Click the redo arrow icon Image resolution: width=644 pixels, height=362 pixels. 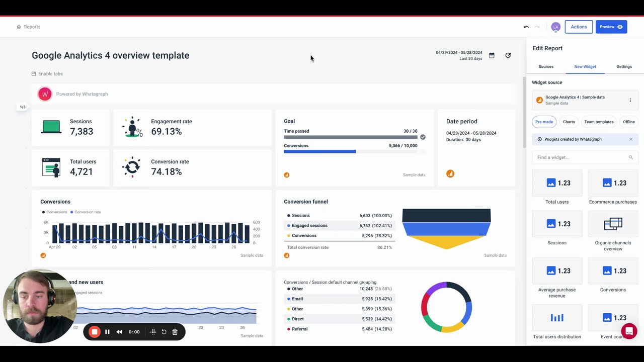coord(537,27)
